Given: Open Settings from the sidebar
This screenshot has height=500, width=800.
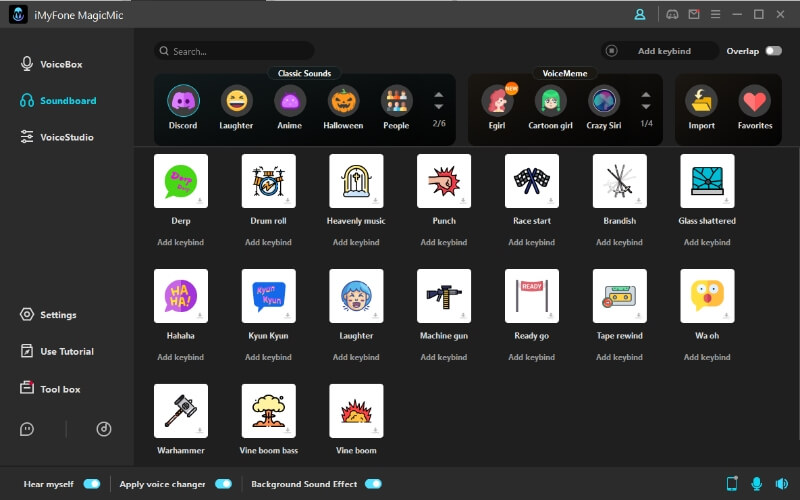Looking at the screenshot, I should coord(48,315).
